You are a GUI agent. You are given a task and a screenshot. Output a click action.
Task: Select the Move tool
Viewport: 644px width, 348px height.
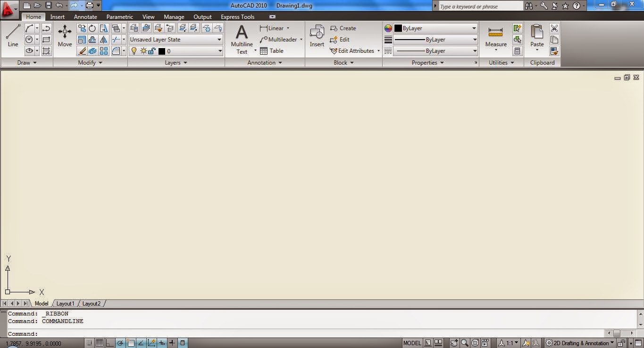tap(65, 36)
